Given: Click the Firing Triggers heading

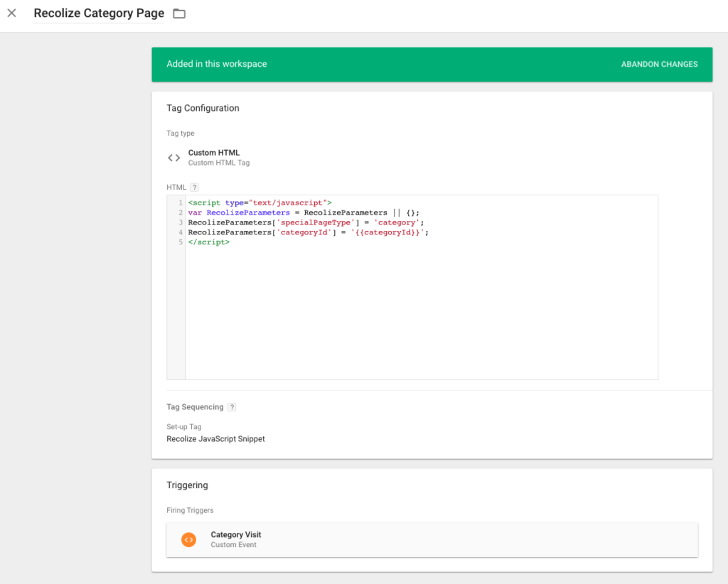Looking at the screenshot, I should pyautogui.click(x=191, y=510).
